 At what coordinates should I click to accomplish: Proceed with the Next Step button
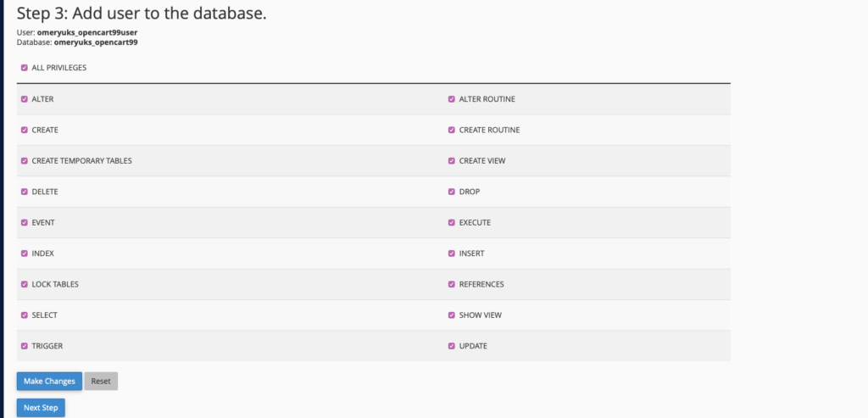41,408
